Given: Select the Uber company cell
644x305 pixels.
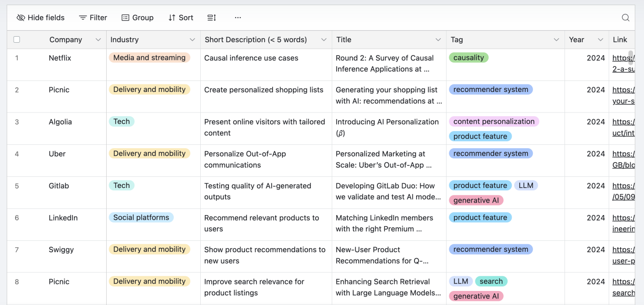Looking at the screenshot, I should (x=57, y=154).
